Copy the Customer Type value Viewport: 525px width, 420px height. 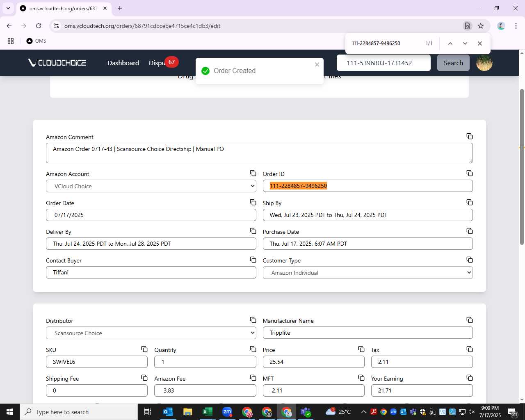point(470,260)
